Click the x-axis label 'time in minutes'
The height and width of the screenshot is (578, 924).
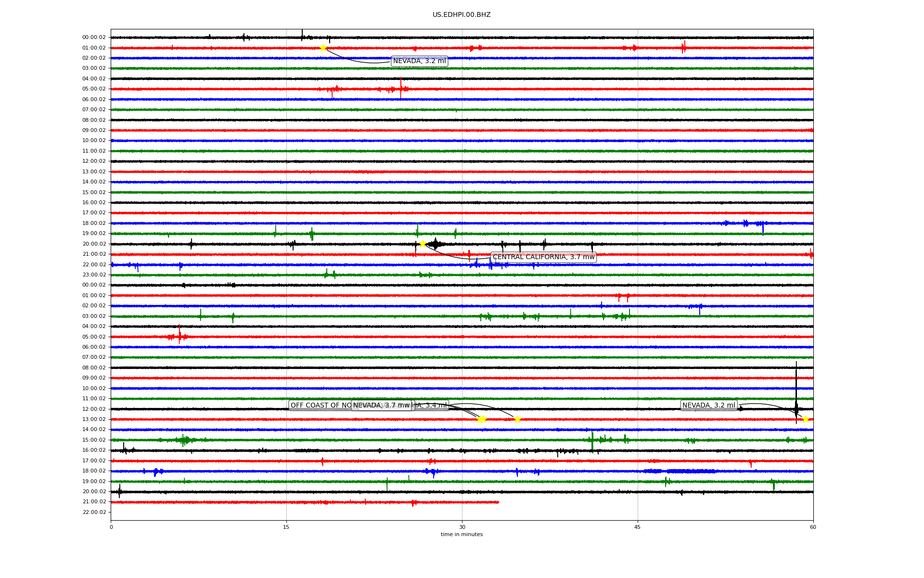[462, 535]
